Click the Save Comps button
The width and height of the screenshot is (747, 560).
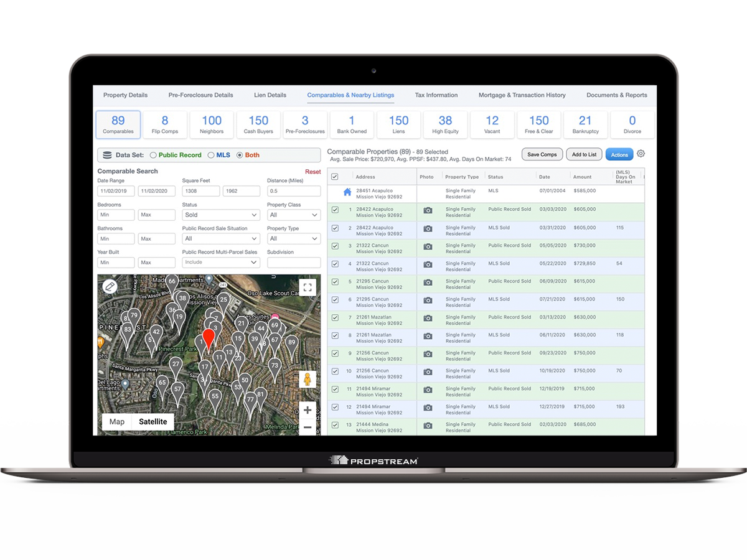click(542, 154)
